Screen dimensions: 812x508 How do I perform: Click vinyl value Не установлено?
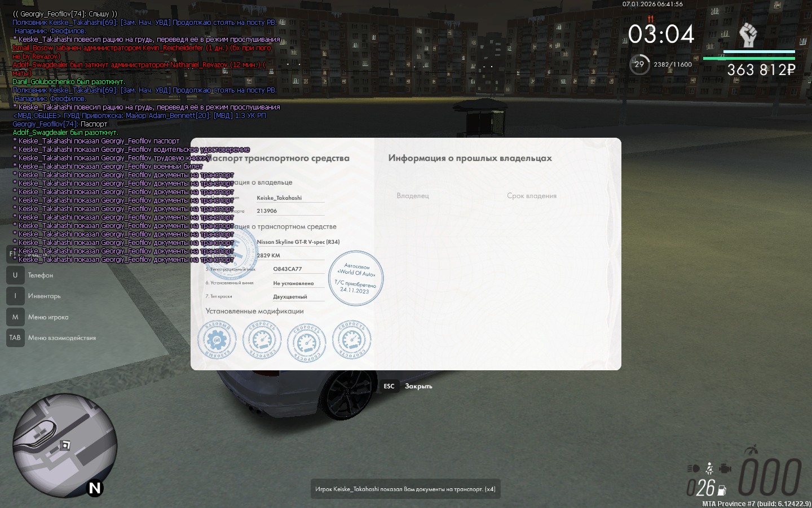click(293, 283)
